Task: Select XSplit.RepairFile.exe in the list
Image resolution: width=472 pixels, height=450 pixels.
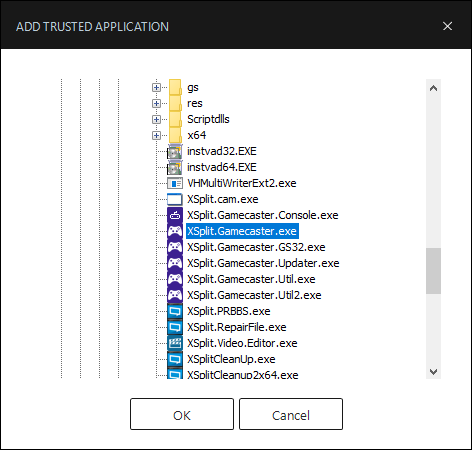Action: (x=237, y=327)
